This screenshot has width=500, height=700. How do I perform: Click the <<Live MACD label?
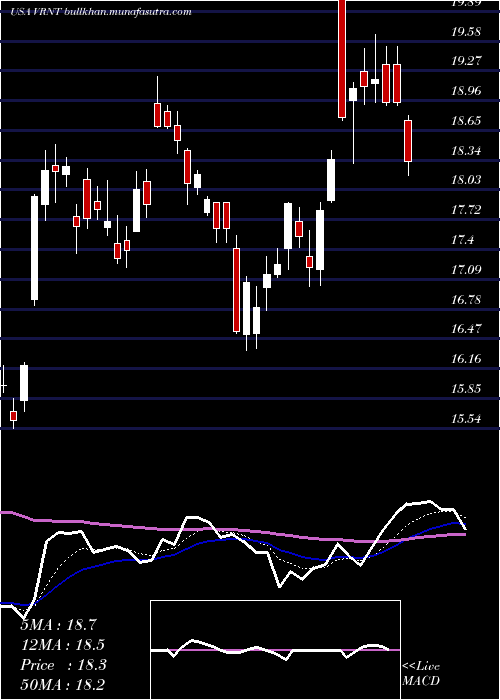click(421, 674)
